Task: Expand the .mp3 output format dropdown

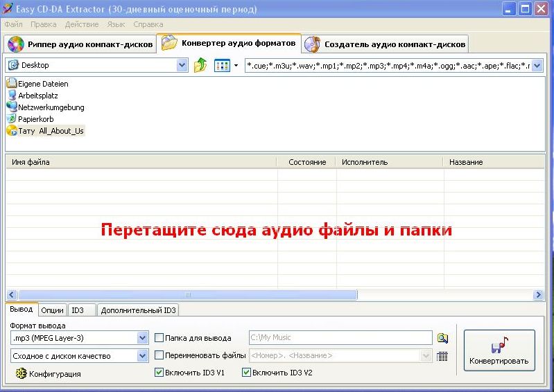Action: (142, 338)
